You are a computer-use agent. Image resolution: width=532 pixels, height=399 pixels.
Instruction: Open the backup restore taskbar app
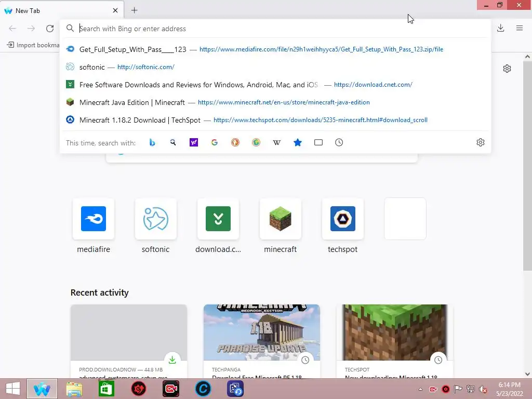tap(235, 389)
